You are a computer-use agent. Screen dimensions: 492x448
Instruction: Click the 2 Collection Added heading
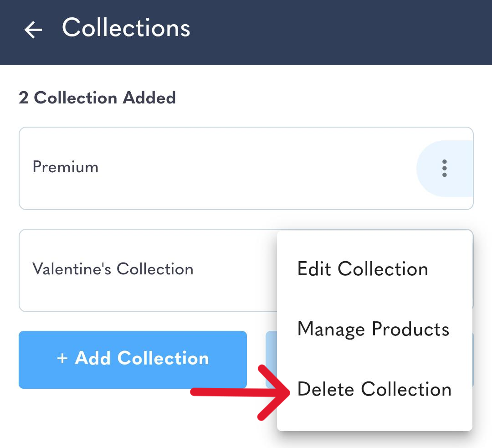(x=97, y=98)
